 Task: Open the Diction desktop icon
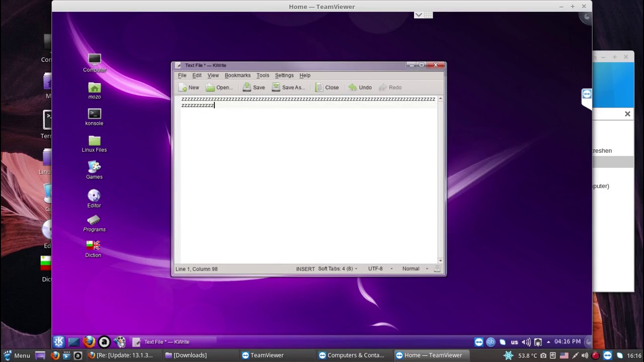point(93,249)
